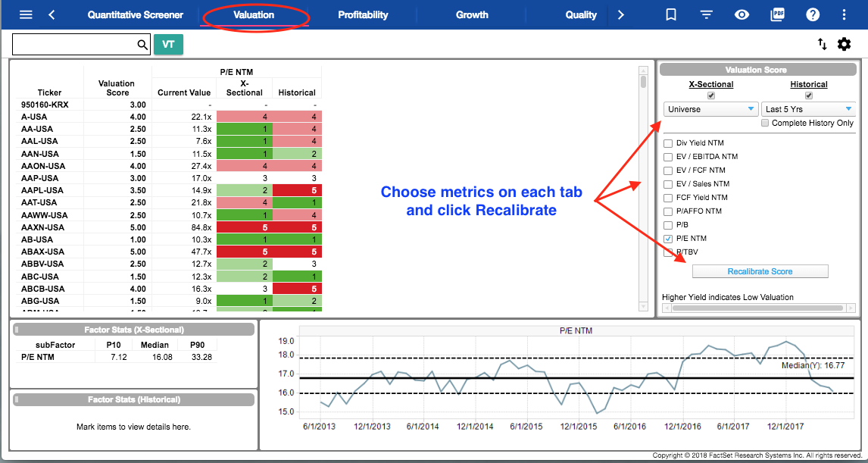Click Factor Stats (X-Sectional) panel header
The height and width of the screenshot is (463, 868).
(x=133, y=330)
